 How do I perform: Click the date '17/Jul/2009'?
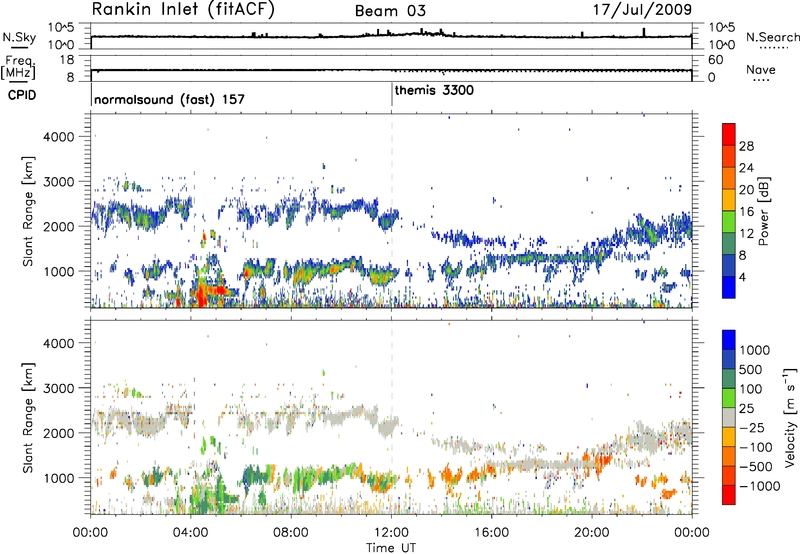click(x=642, y=10)
